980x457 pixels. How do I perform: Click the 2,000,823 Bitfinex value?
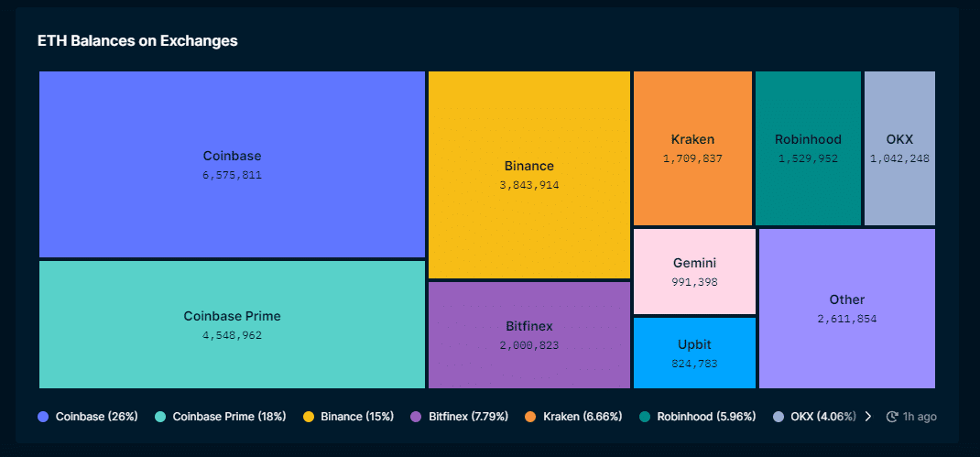[528, 345]
